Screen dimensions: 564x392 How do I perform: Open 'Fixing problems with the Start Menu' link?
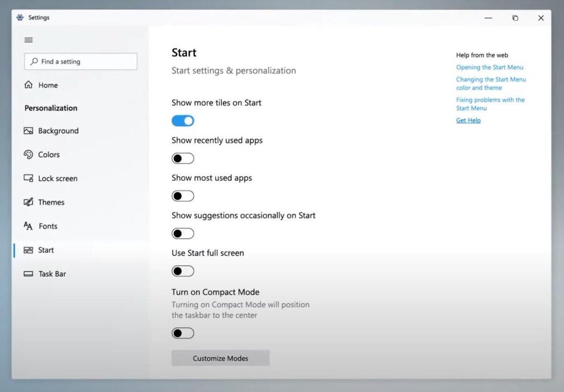(490, 104)
